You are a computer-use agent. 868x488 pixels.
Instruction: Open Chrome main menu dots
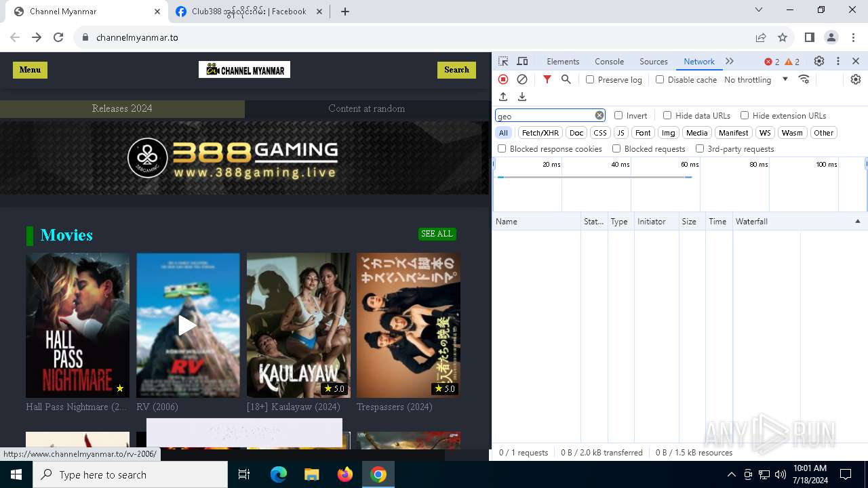[853, 37]
